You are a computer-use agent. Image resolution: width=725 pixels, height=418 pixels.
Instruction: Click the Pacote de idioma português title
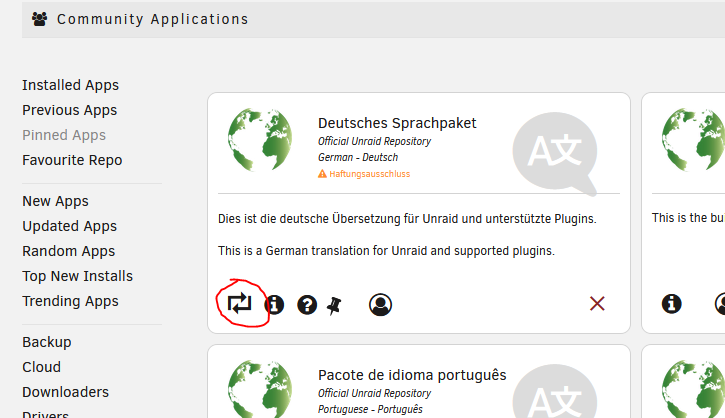(x=412, y=375)
